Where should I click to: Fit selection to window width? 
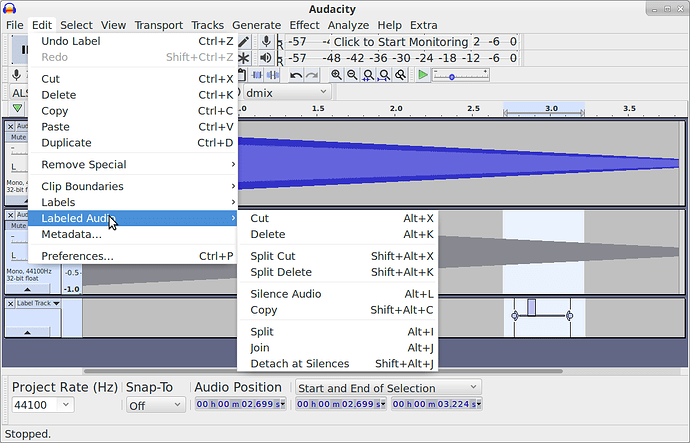click(368, 75)
